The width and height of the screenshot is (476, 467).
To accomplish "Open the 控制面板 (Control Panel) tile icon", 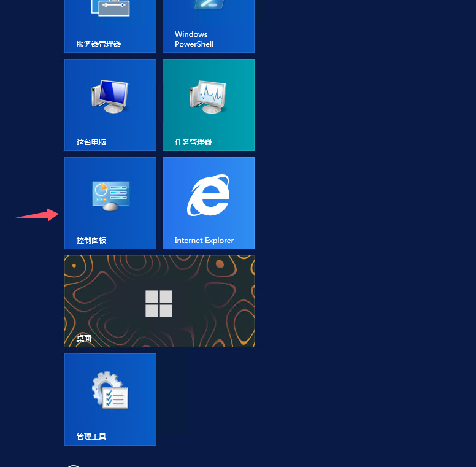I will [110, 196].
